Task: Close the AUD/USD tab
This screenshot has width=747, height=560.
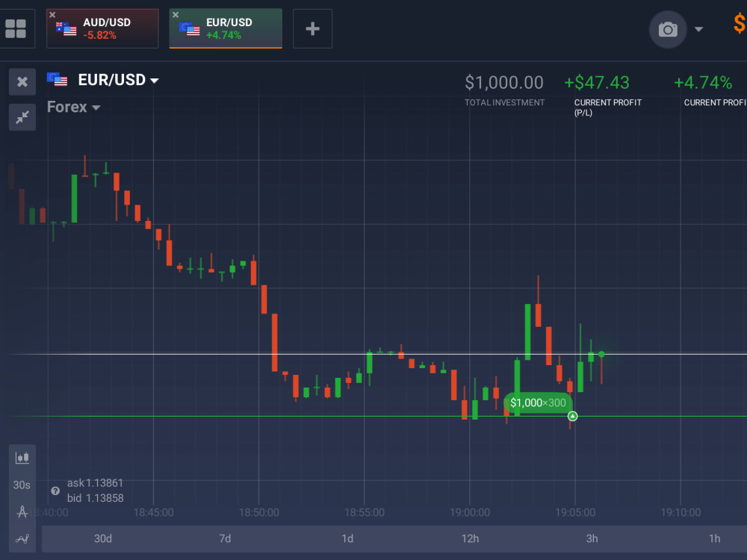Action: (x=52, y=15)
